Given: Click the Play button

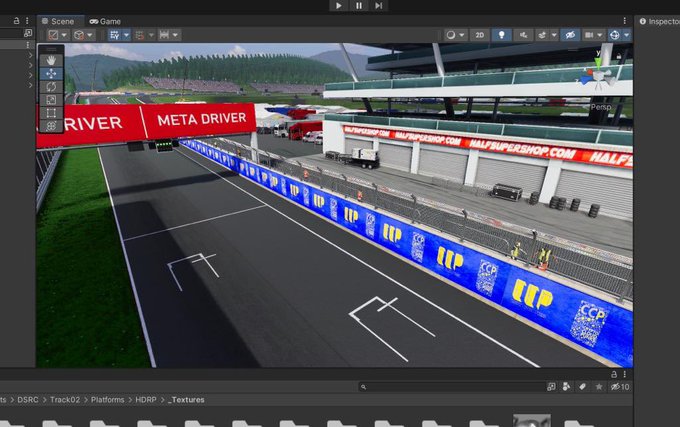Looking at the screenshot, I should (339, 6).
